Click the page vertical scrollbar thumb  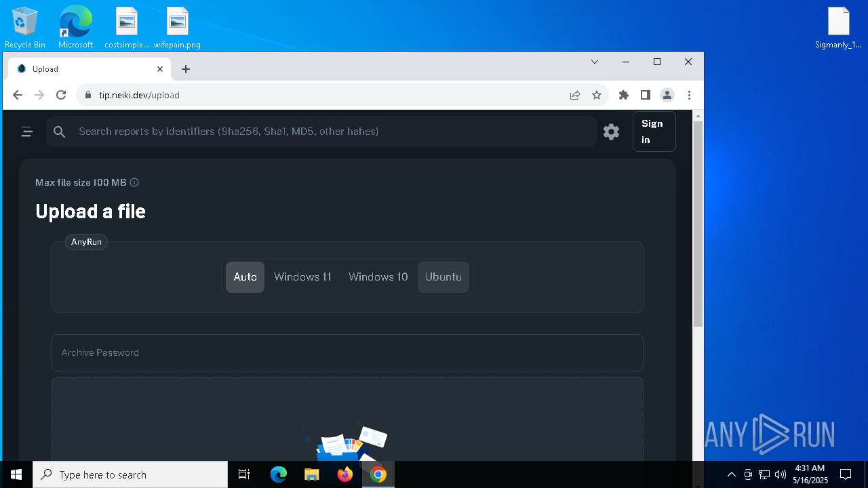tap(698, 224)
